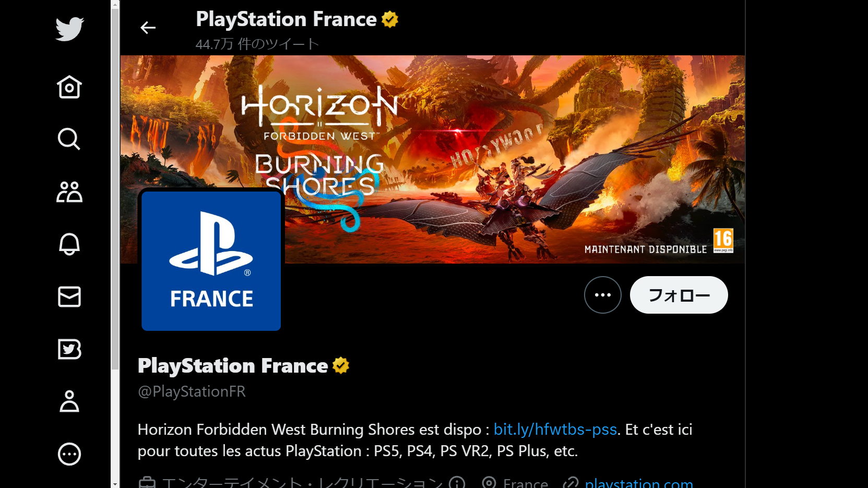This screenshot has height=488, width=868.
Task: Open the Twitter bird logo home
Action: (x=69, y=29)
